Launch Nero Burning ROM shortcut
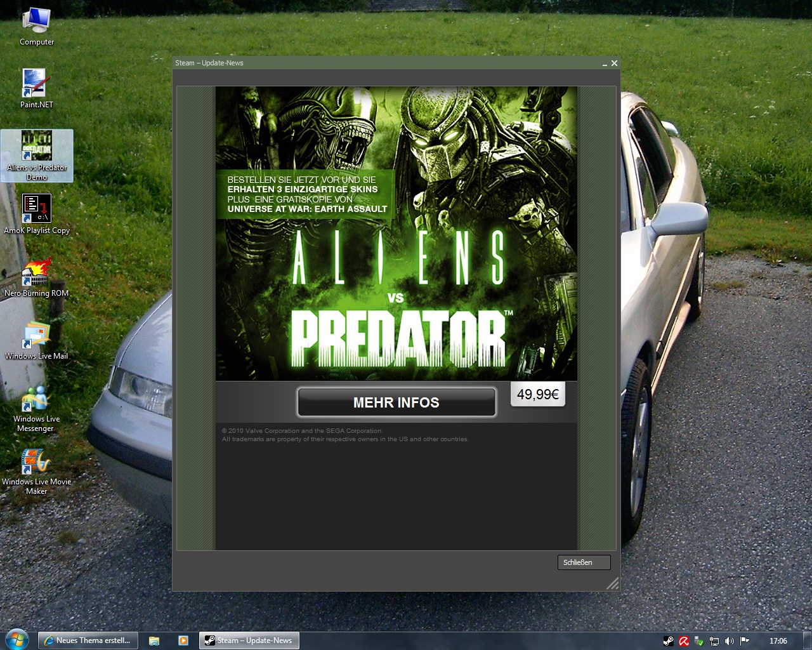The width and height of the screenshot is (812, 650). pos(37,274)
